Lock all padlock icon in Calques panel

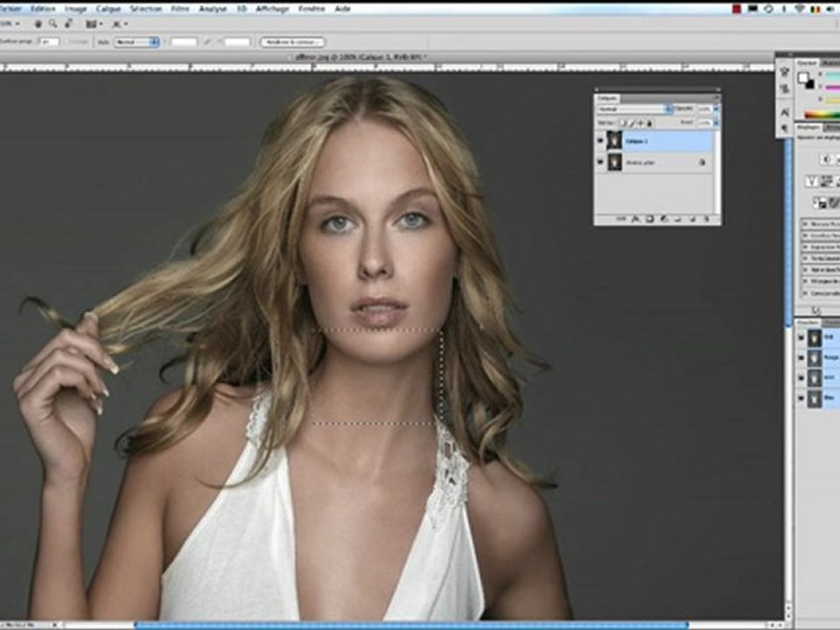point(649,123)
